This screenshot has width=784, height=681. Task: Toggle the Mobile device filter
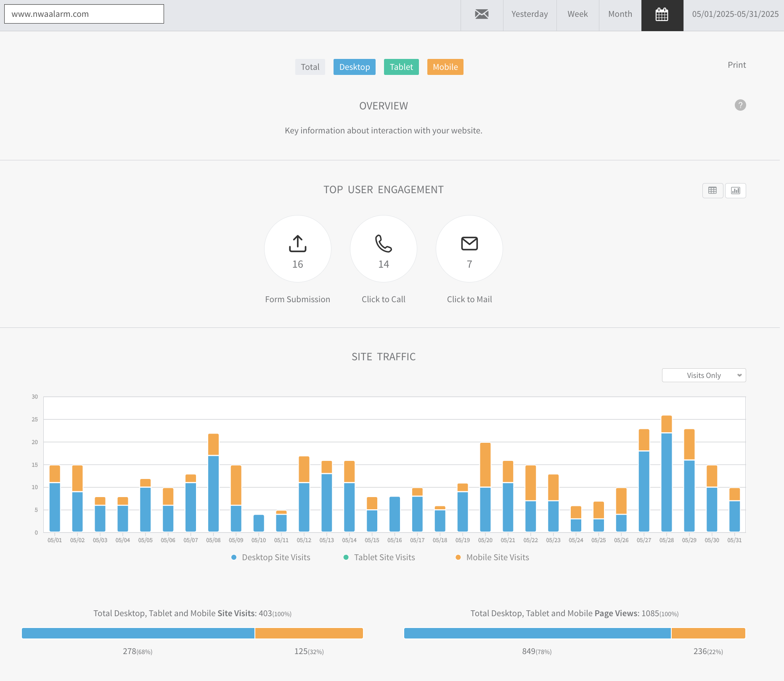pos(445,67)
